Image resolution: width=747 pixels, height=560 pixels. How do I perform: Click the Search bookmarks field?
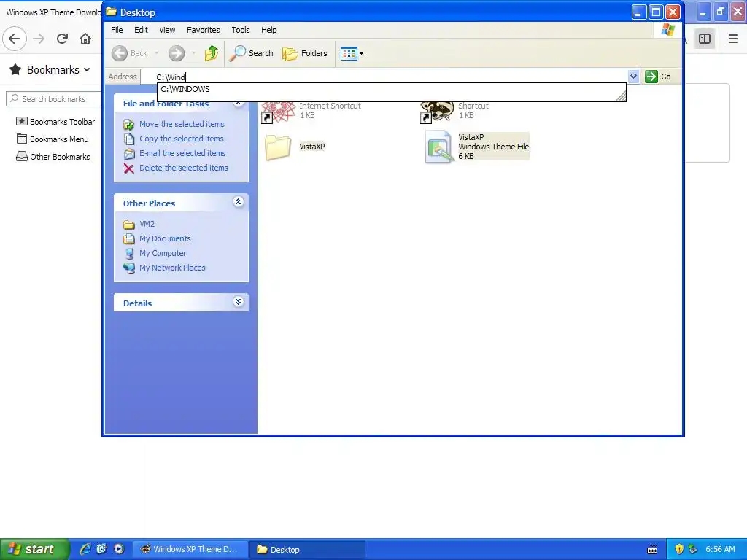(x=54, y=98)
